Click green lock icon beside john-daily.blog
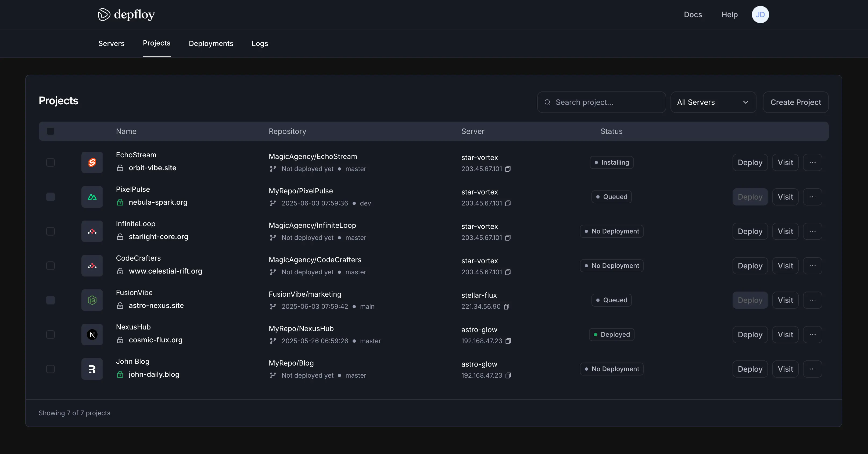The image size is (868, 454). pos(120,374)
